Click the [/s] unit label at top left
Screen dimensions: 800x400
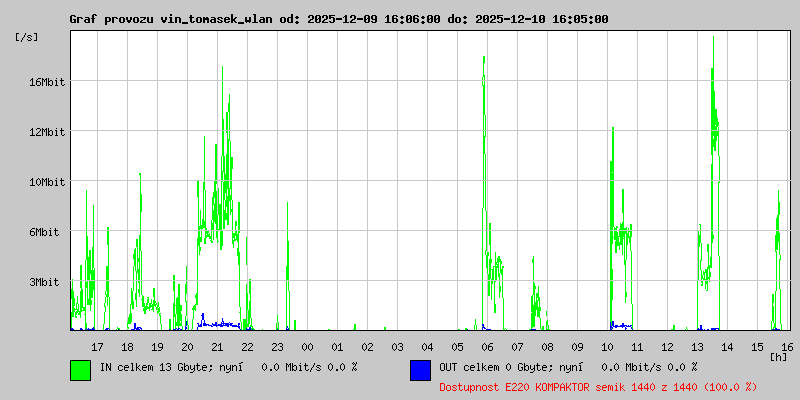27,37
